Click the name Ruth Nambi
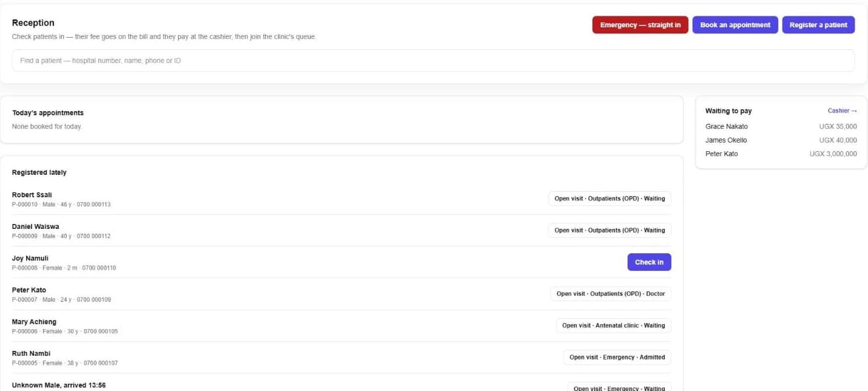Screen dimensions: 868x391 point(31,353)
